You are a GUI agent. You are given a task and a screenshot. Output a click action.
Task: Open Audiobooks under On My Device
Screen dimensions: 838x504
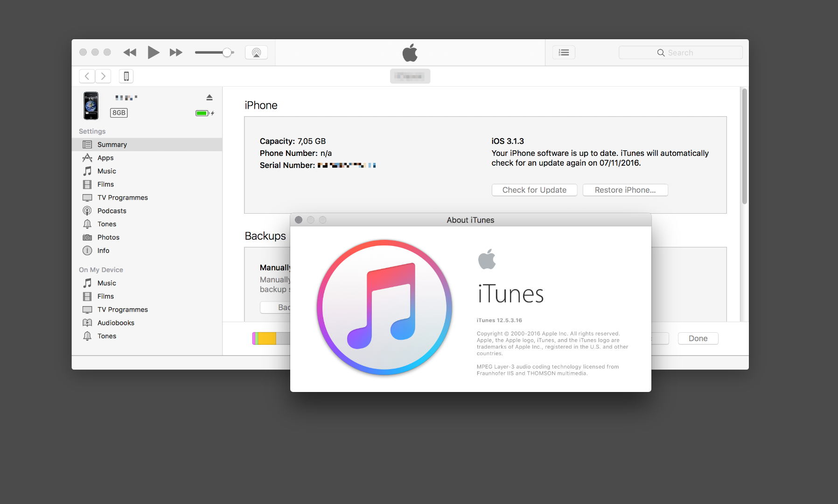[147, 323]
